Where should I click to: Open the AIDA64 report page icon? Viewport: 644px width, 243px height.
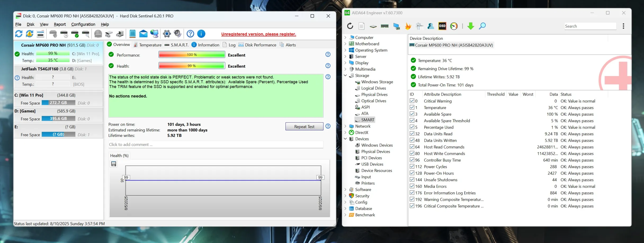coord(361,26)
